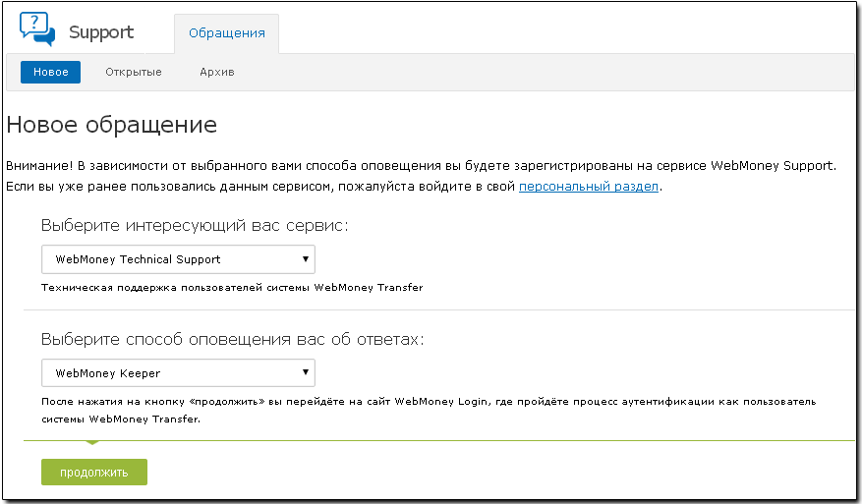The image size is (862, 504).
Task: Click the Выберите интересующий вас сервис label
Action: (x=195, y=225)
